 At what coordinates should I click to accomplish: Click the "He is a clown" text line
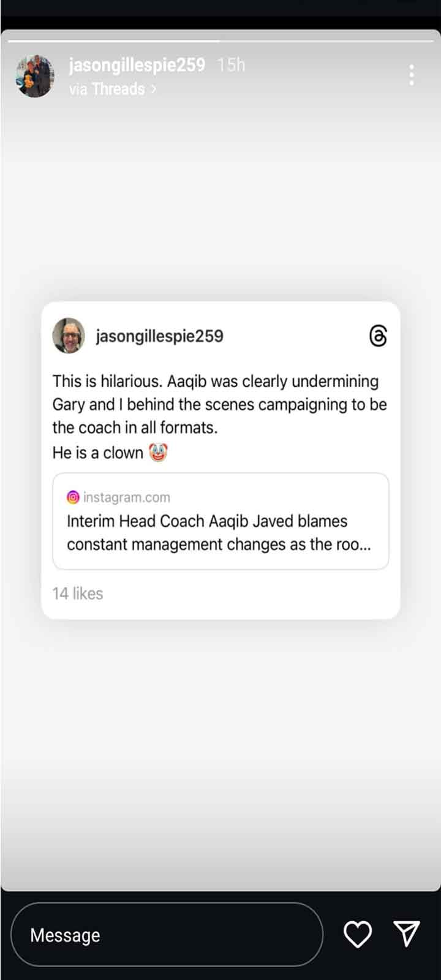click(97, 453)
